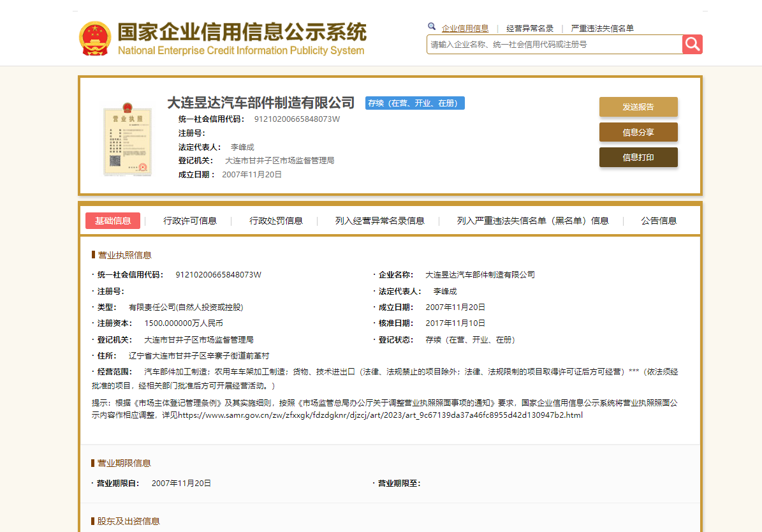Image resolution: width=762 pixels, height=532 pixels.
Task: Click the blue 存续（在营、开业、在册） status badge
Action: (x=415, y=103)
